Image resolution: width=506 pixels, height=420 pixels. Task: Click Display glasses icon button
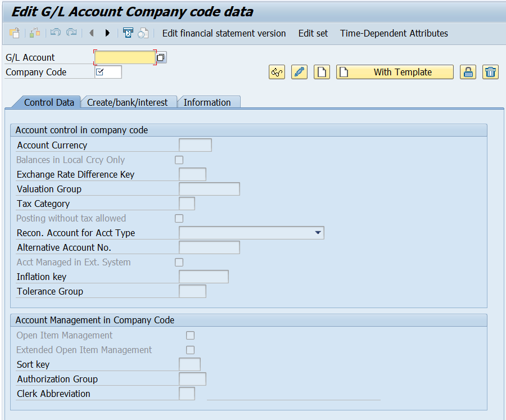tap(277, 72)
